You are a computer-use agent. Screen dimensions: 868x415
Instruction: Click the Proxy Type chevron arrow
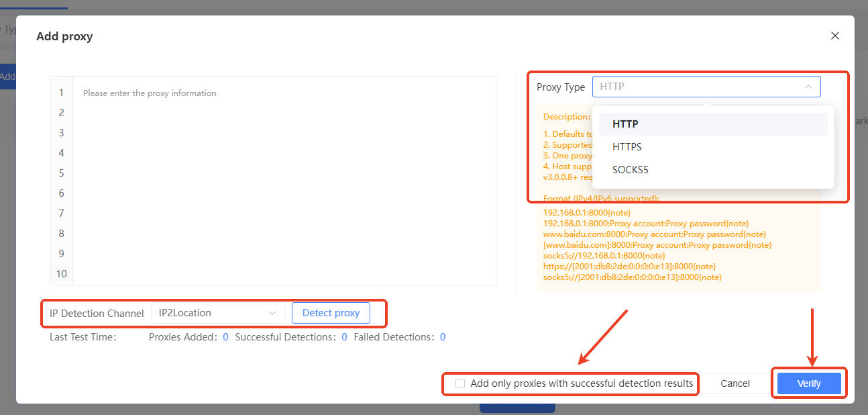click(x=808, y=87)
